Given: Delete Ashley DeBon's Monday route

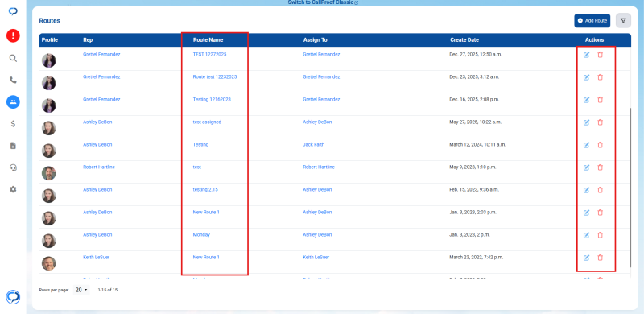Looking at the screenshot, I should [600, 235].
